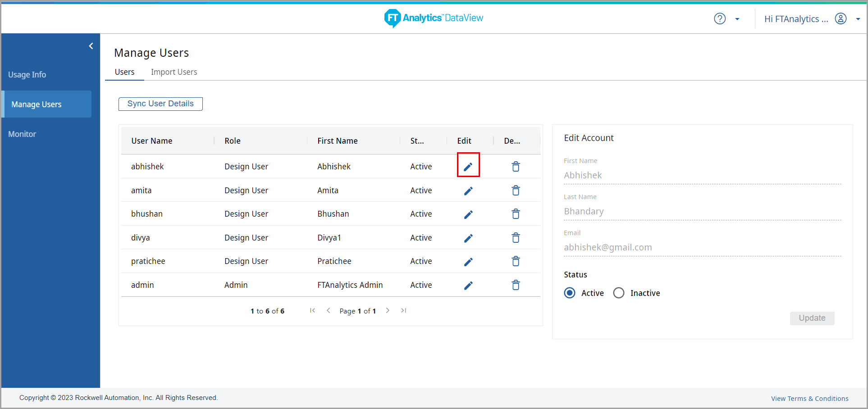Expand the help dropdown arrow

(x=737, y=19)
